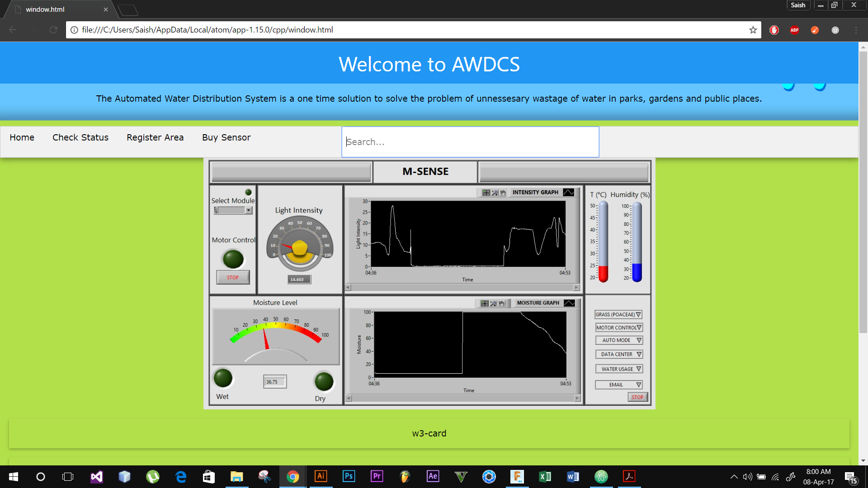Launch Adobe Photoshop from the taskbar
Screen dimensions: 868x488
coord(349,476)
